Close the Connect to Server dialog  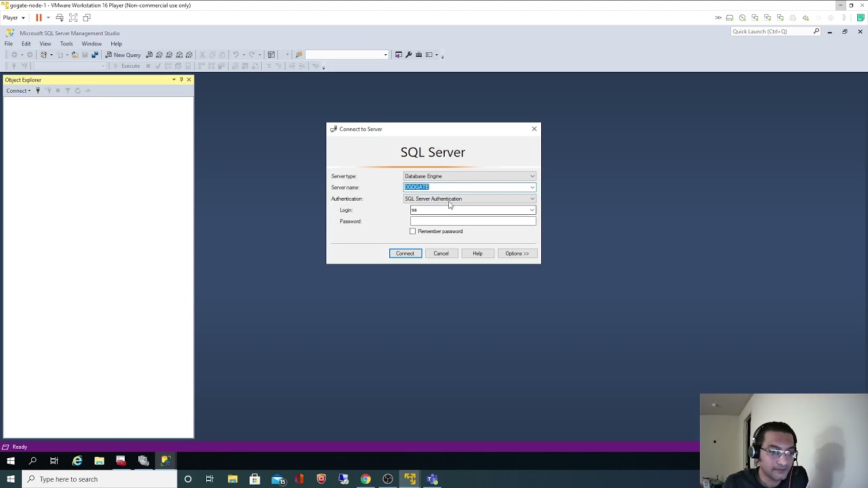[x=534, y=129]
